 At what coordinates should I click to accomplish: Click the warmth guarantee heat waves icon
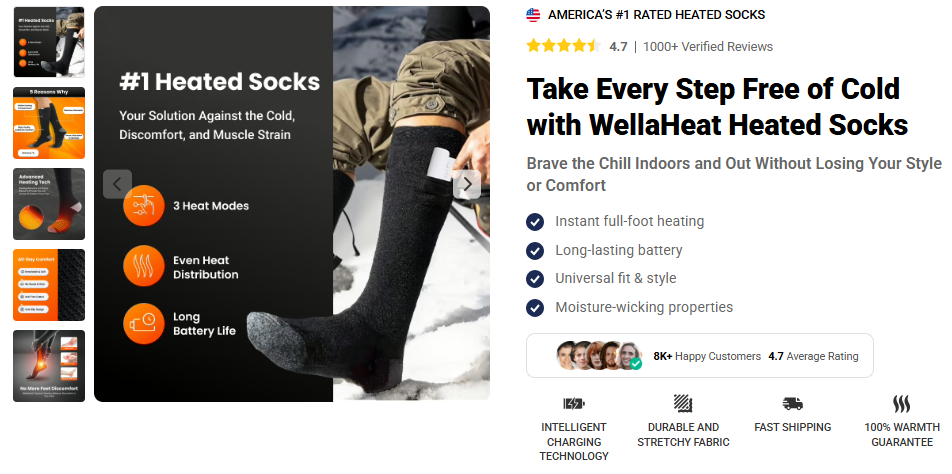pos(902,404)
